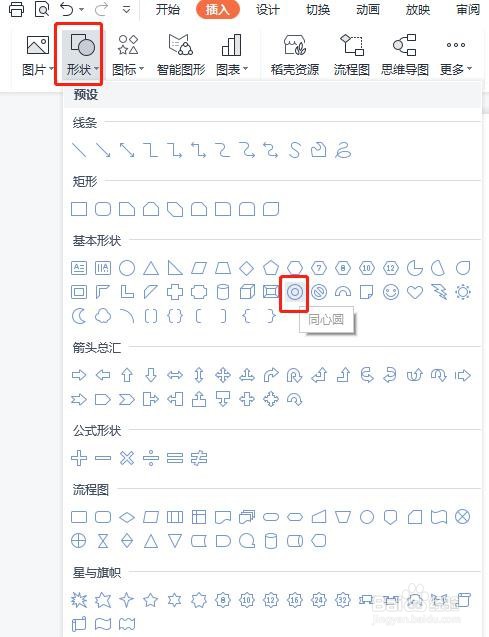Select the scribble freeform line shape
Image resolution: width=489 pixels, height=637 pixels.
[x=343, y=150]
